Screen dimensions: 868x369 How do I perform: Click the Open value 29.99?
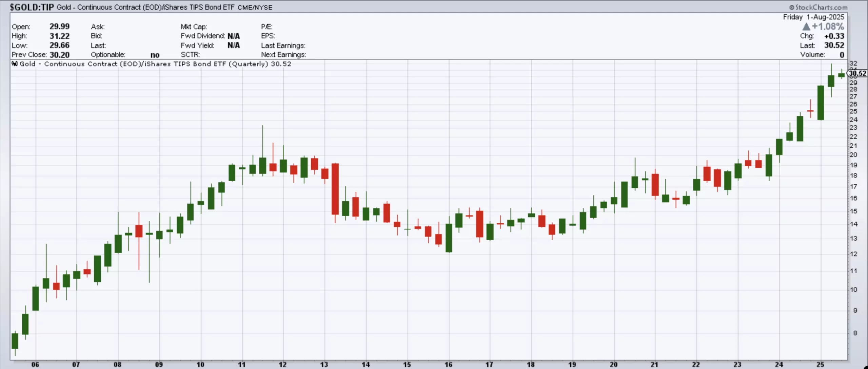[60, 26]
